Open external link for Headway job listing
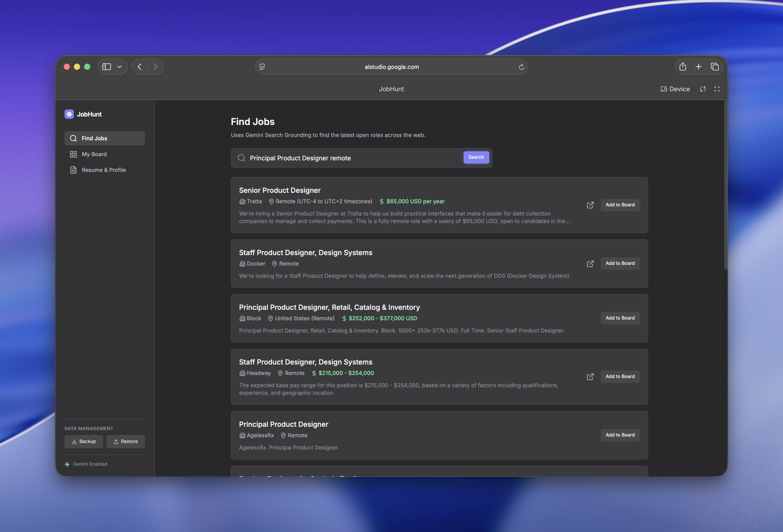Image resolution: width=783 pixels, height=532 pixels. click(x=590, y=377)
